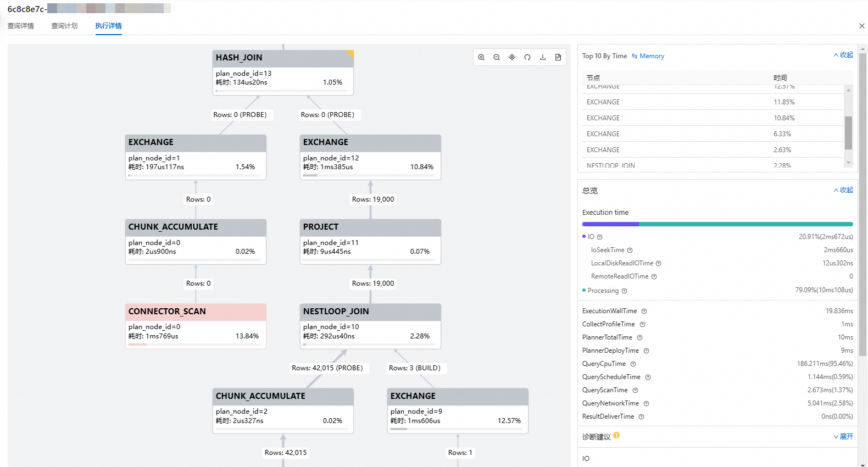Viewport: 868px width, 467px height.
Task: Open the 查询计划 tab
Action: point(64,26)
